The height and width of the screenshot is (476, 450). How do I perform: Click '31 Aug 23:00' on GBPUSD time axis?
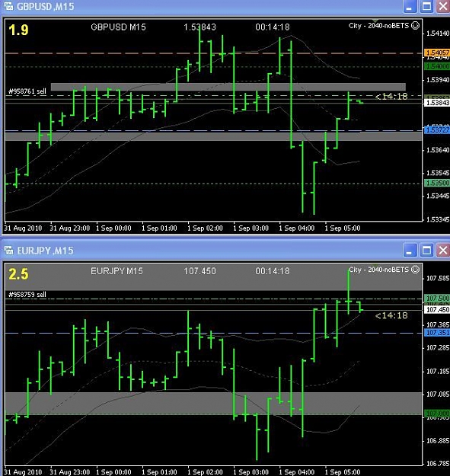pyautogui.click(x=70, y=228)
